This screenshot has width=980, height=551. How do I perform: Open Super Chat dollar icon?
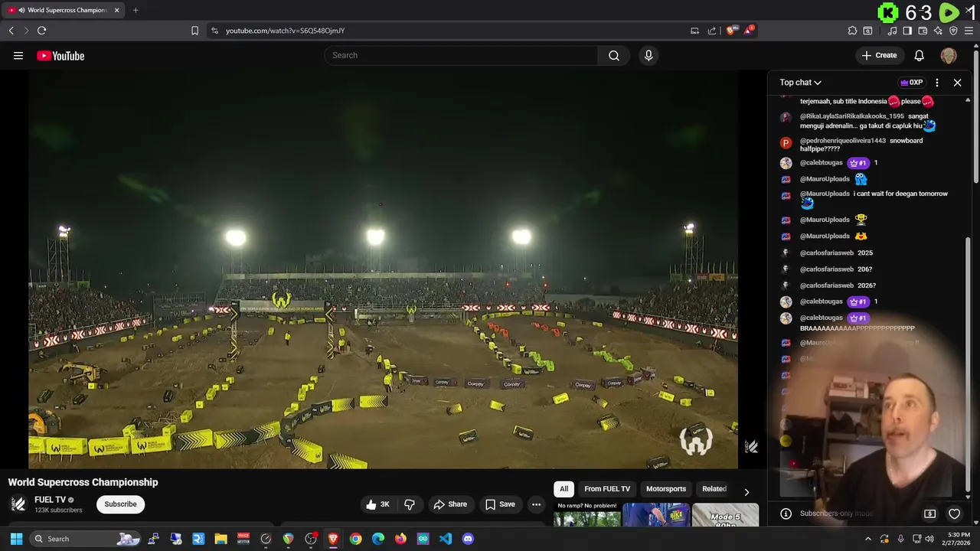pos(930,514)
